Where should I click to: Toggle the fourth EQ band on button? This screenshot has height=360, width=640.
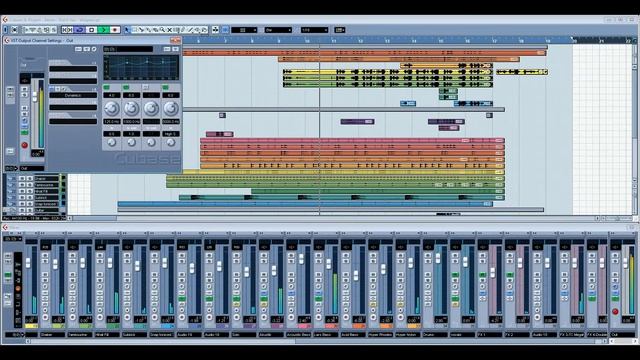tap(165, 87)
